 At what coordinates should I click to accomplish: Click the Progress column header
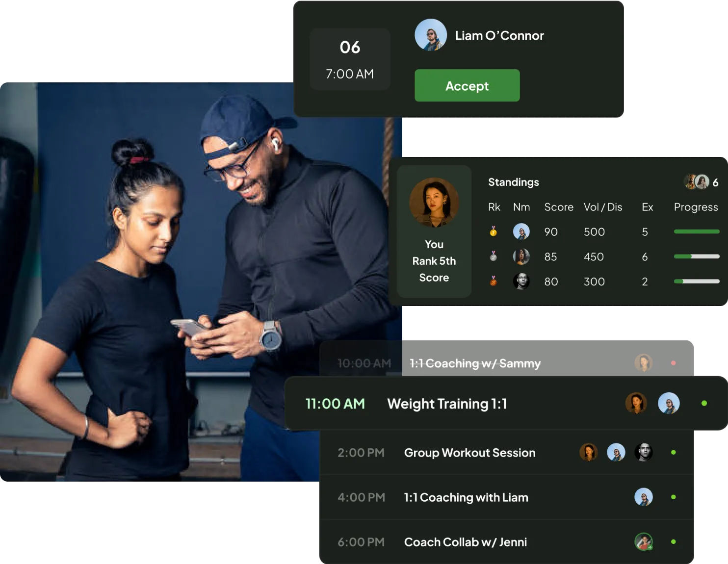[x=696, y=207]
